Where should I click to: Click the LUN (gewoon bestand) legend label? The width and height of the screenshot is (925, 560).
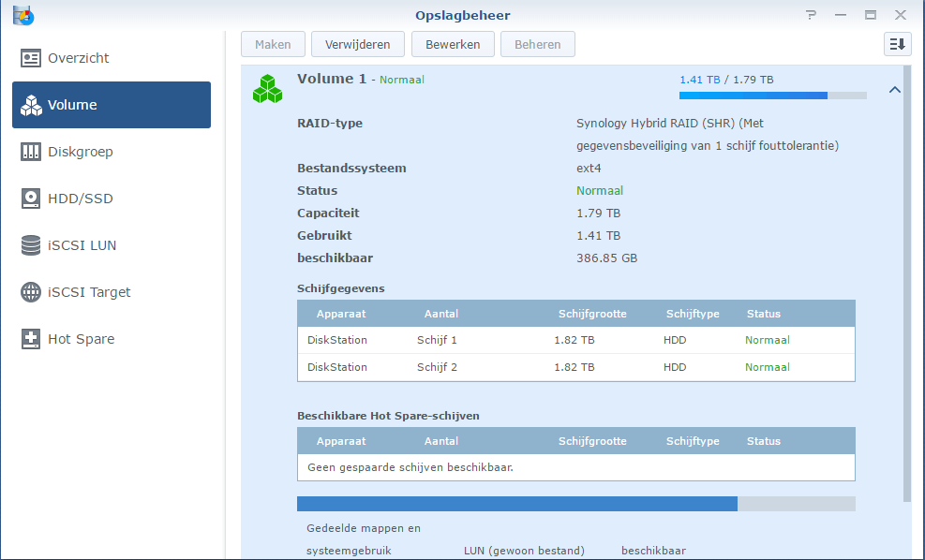pos(524,551)
